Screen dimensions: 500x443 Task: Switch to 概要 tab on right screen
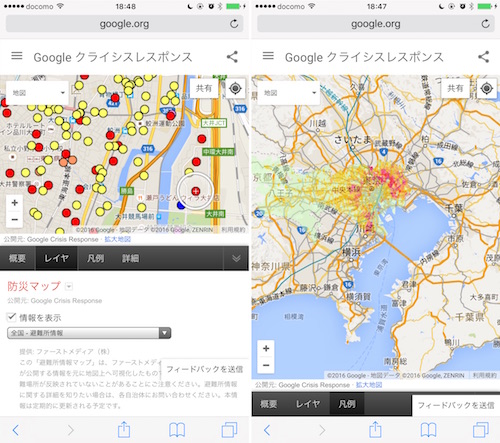pyautogui.click(x=269, y=404)
